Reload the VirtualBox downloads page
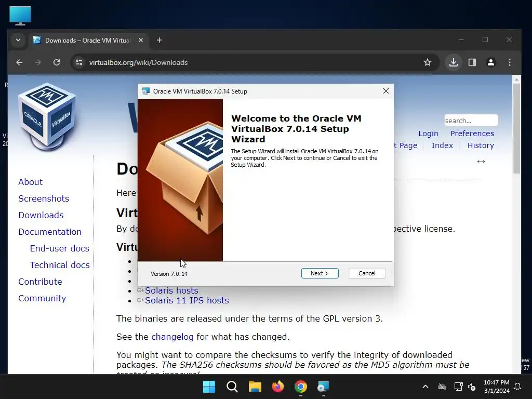Screen dimensions: 532x399 click(57, 62)
